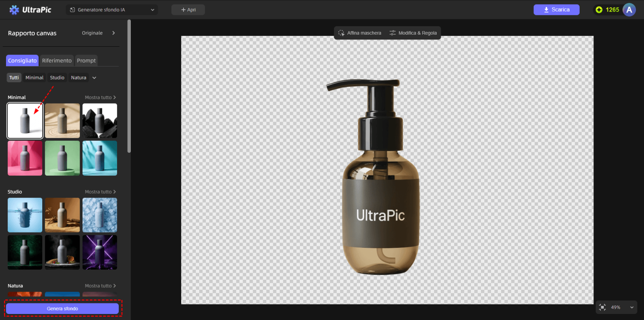644x320 pixels.
Task: Choose the black rocks background thumbnail
Action: click(x=100, y=121)
